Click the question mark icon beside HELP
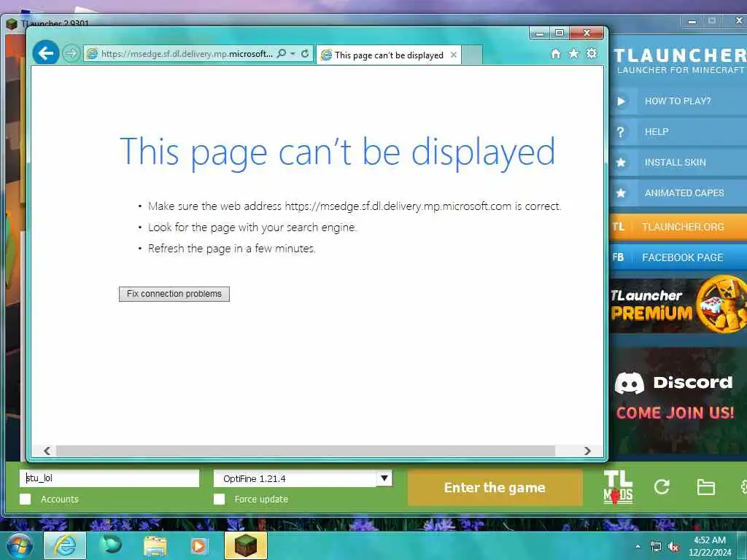This screenshot has height=560, width=747. click(x=620, y=132)
